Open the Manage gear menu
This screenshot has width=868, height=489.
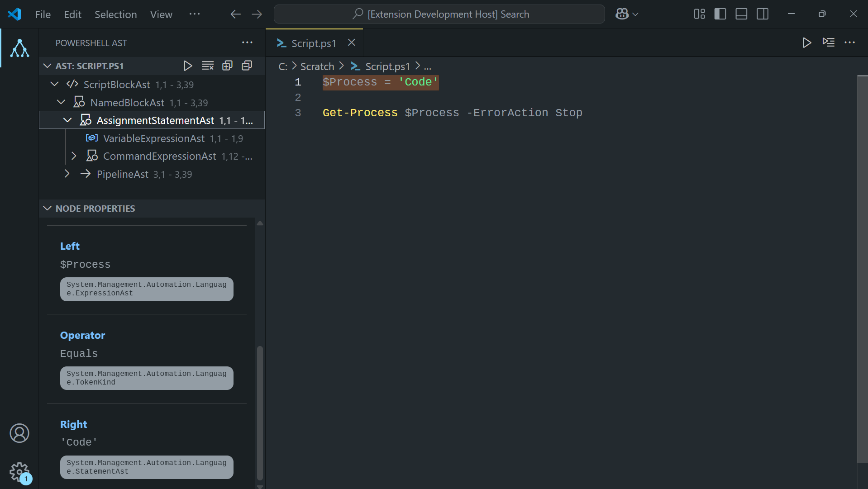[x=19, y=472]
